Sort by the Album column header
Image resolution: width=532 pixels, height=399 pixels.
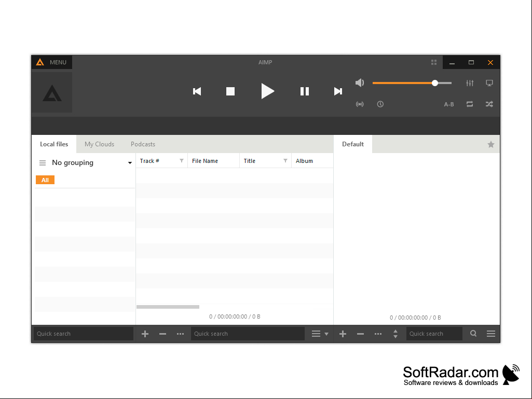click(x=304, y=161)
